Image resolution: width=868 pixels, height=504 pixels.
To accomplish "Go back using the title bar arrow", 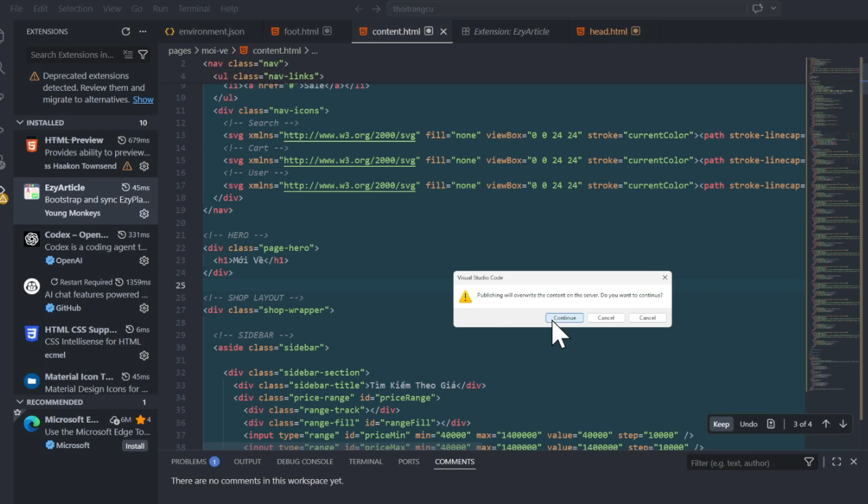I will (x=359, y=9).
